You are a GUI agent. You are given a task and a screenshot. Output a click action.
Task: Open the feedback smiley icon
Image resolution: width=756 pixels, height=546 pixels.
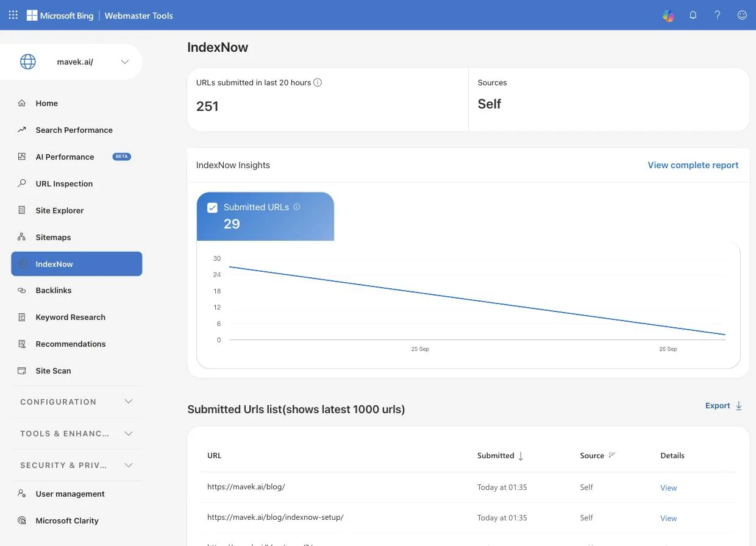(x=742, y=15)
